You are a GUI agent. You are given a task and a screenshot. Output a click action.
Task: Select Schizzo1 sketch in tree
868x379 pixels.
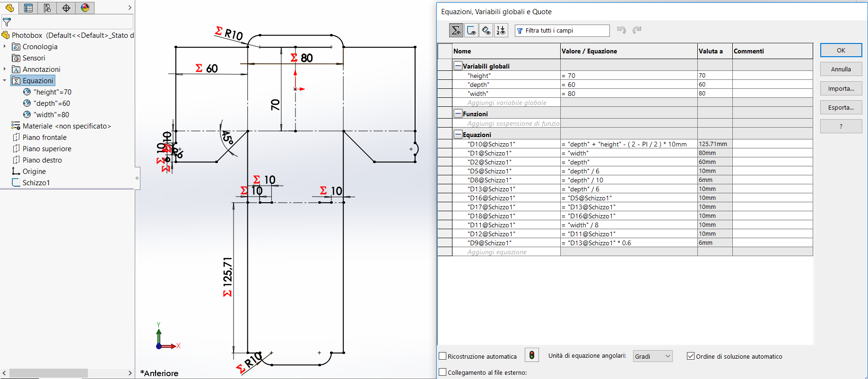(36, 182)
